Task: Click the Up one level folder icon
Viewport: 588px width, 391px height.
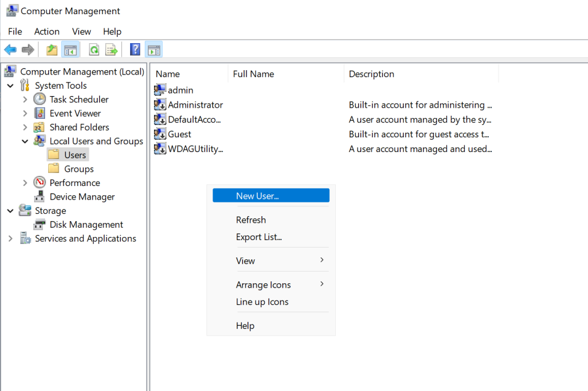Action: tap(52, 49)
